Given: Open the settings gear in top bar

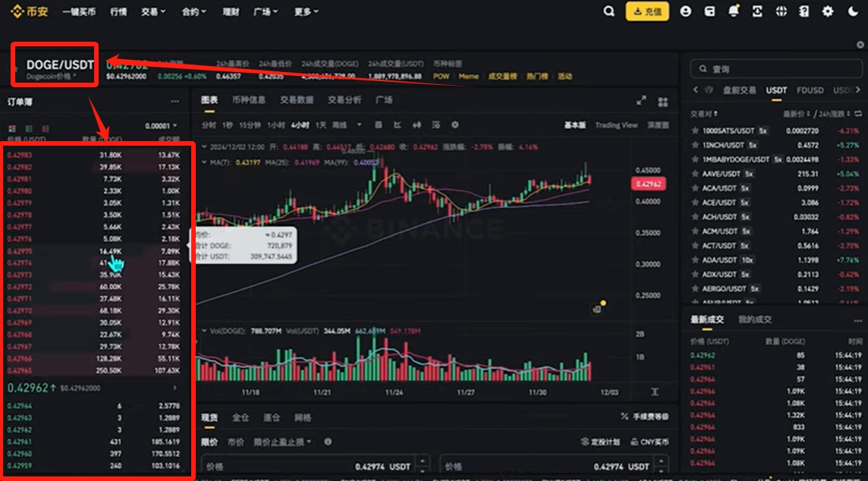Looking at the screenshot, I should point(828,11).
